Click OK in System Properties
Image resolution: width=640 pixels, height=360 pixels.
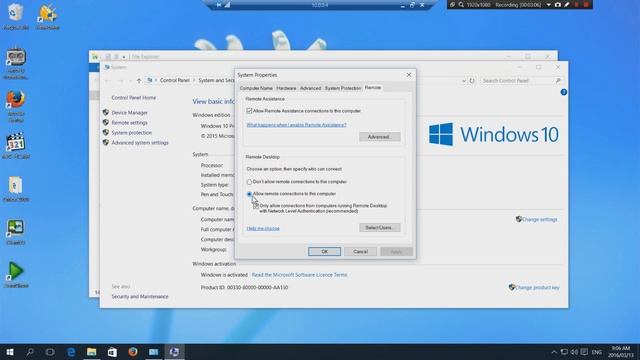324,251
